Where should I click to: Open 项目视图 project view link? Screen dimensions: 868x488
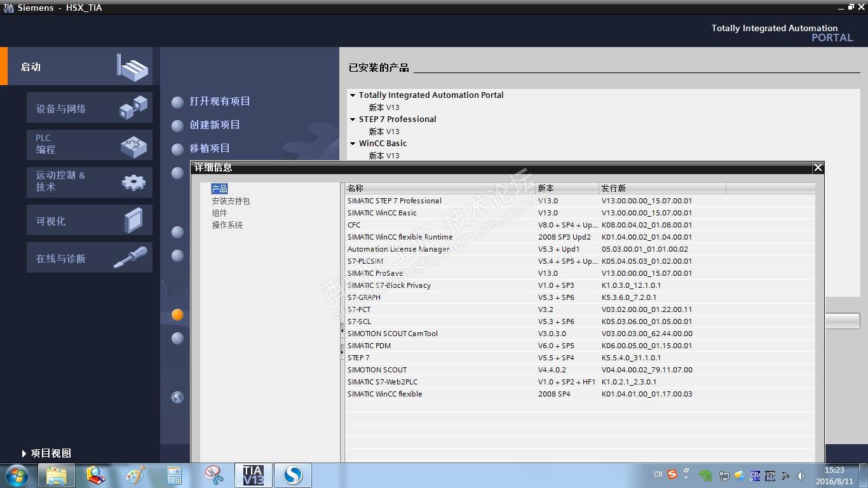coord(51,454)
